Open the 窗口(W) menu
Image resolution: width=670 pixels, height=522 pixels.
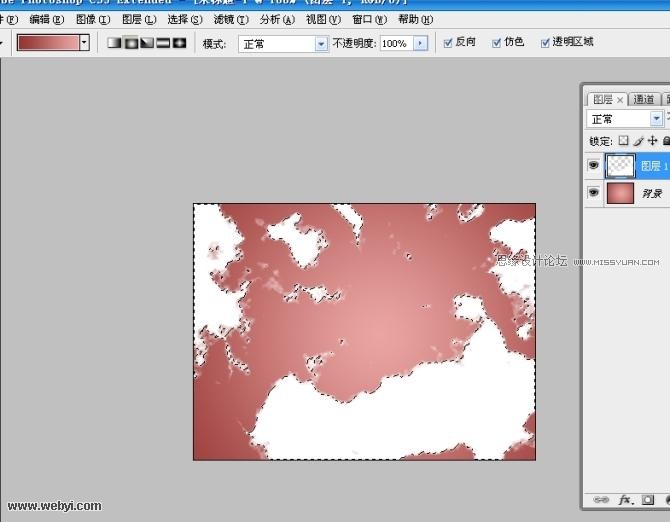[369, 20]
